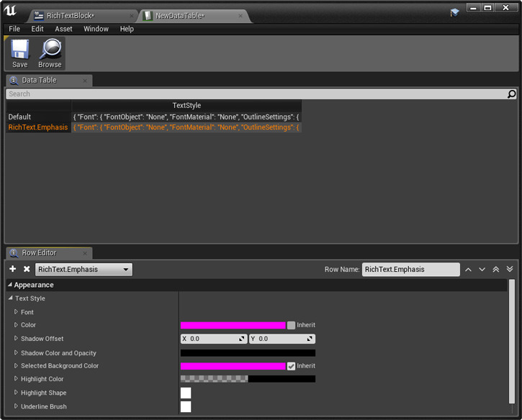Remove the row with the X icon
The image size is (522, 420).
[x=27, y=269]
